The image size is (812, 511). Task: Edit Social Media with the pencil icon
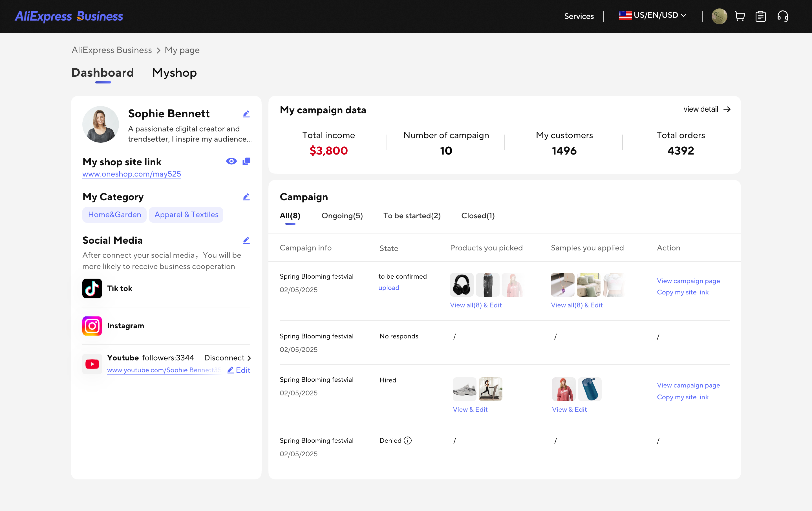(246, 240)
